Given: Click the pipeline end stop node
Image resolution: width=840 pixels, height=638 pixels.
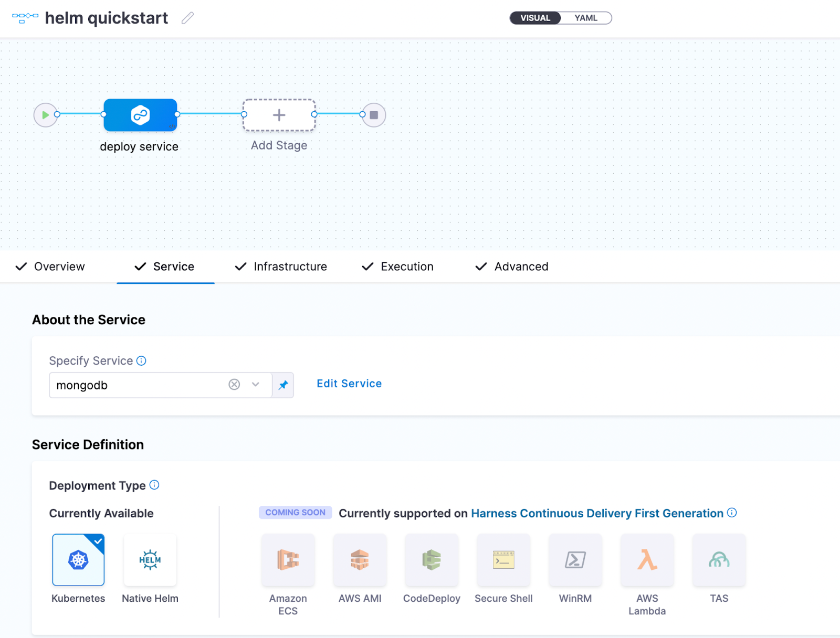Looking at the screenshot, I should pos(374,115).
